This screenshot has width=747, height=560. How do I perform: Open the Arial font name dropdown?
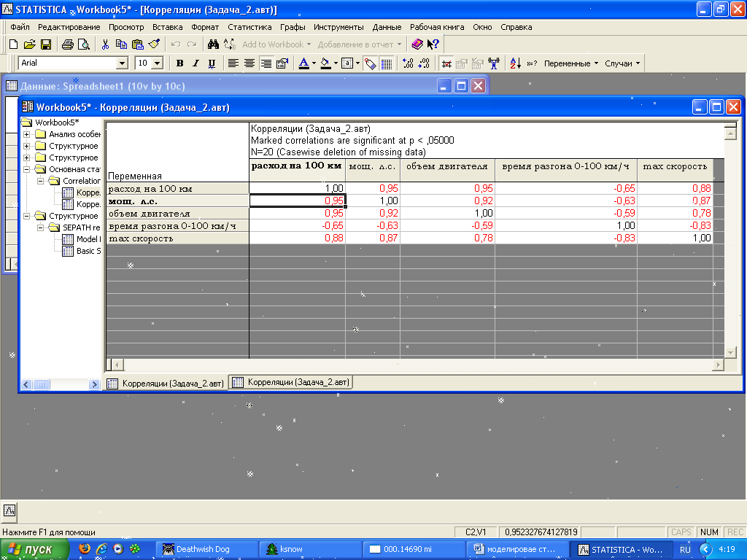122,63
